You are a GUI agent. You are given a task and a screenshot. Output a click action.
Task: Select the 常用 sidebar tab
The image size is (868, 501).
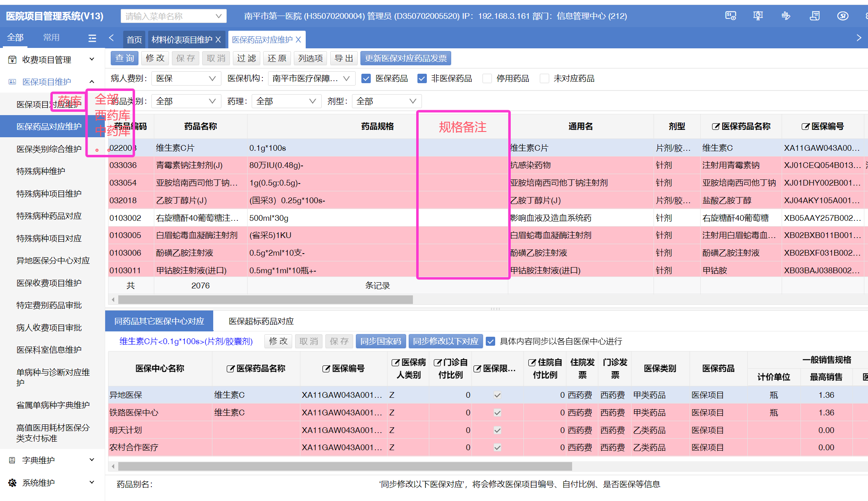[x=51, y=38]
